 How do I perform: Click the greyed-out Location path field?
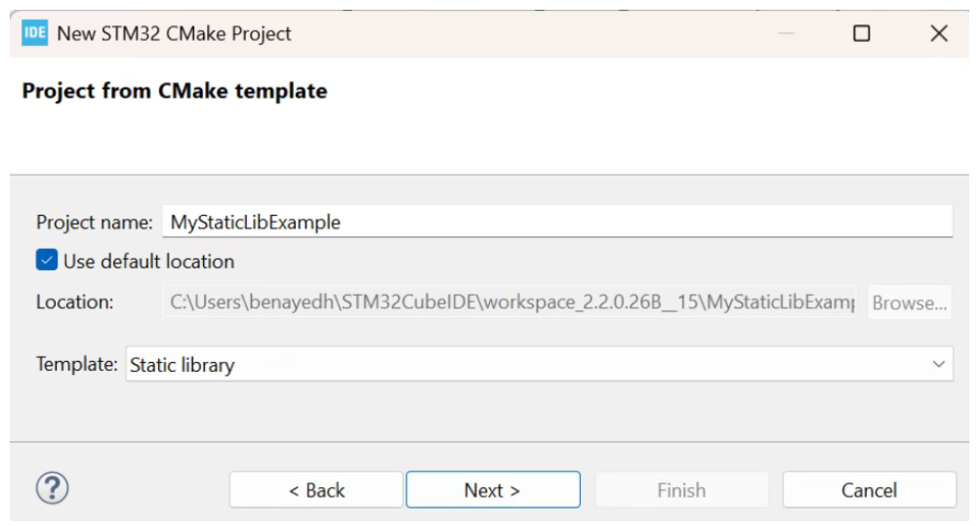point(511,302)
